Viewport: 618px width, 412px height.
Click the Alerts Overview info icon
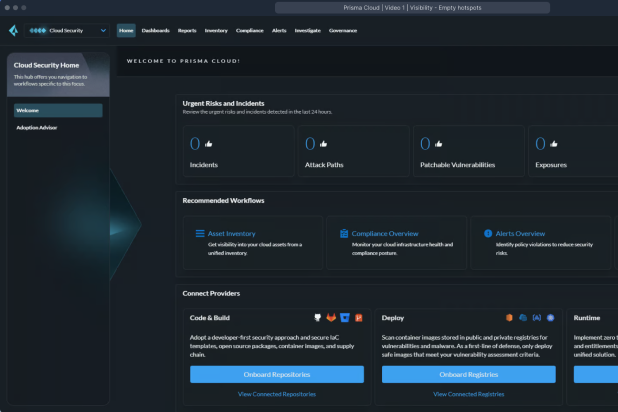[x=488, y=233]
